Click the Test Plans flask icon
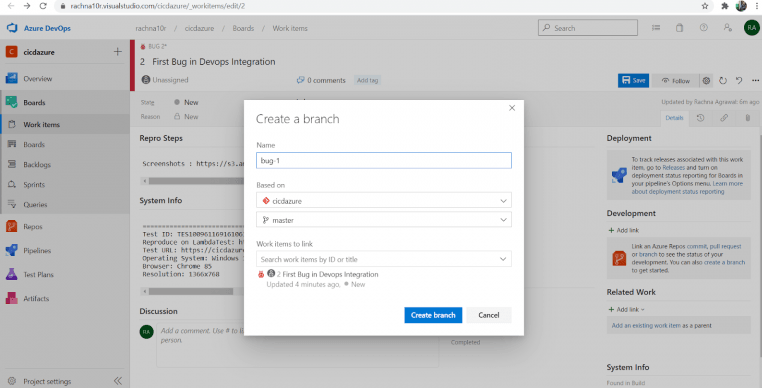The height and width of the screenshot is (388, 762). (x=12, y=274)
